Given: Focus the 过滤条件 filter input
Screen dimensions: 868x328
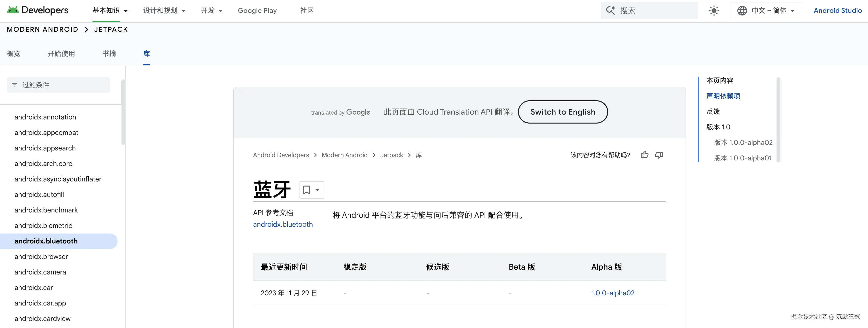Looking at the screenshot, I should pos(58,85).
